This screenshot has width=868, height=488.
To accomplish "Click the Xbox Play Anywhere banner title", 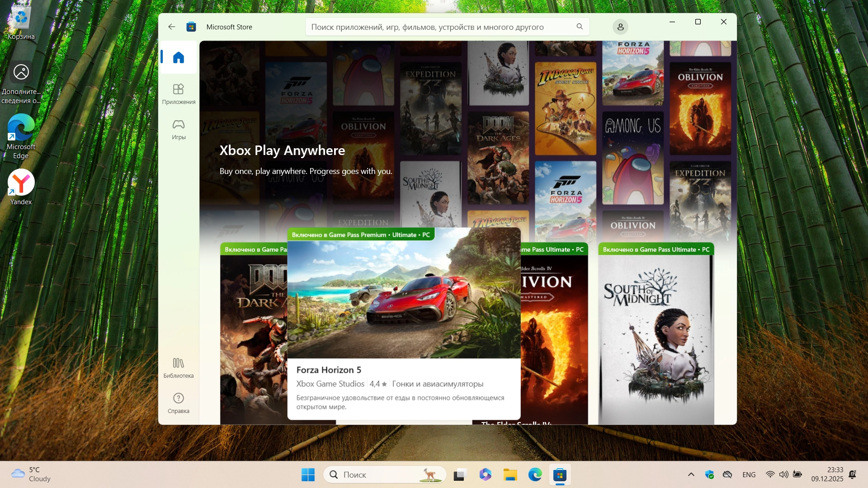I will coord(282,150).
